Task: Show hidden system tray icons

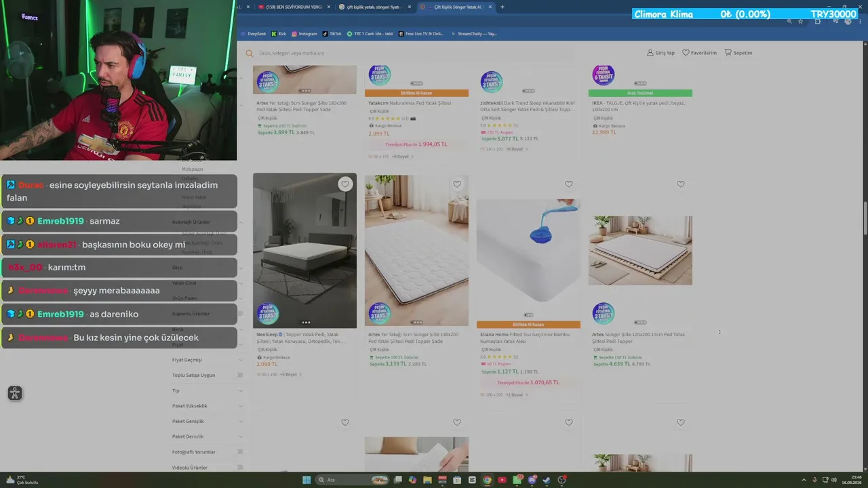Action: tap(804, 480)
